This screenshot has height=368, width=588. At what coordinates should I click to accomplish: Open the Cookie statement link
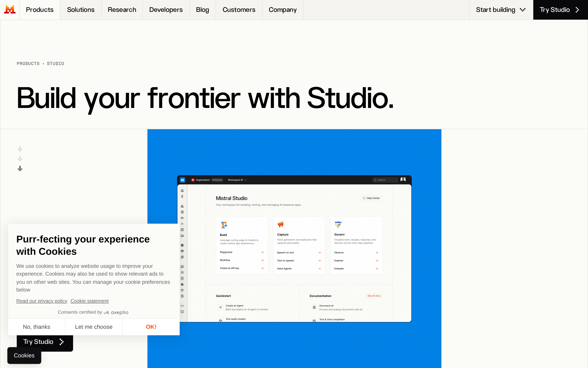(90, 301)
